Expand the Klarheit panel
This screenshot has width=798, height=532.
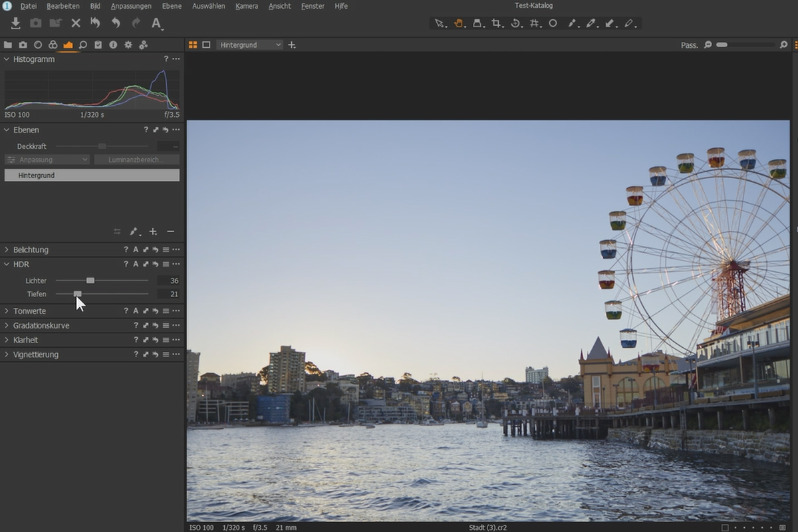tap(7, 340)
